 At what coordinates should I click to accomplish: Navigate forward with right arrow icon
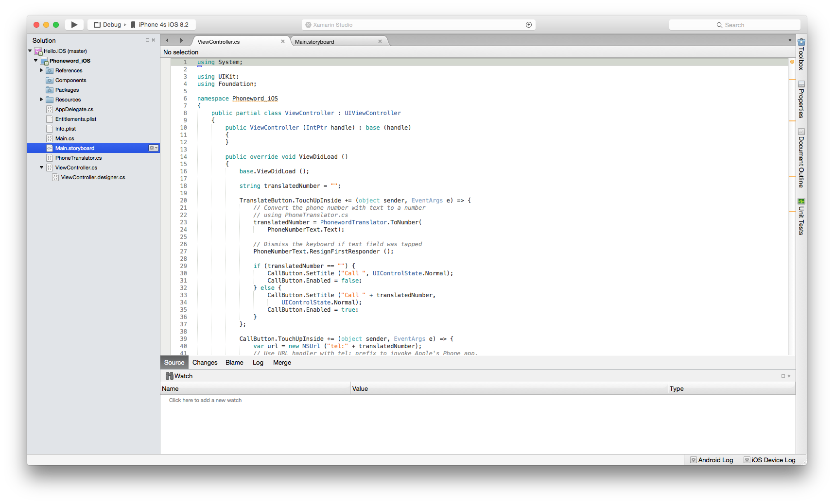[x=181, y=41]
